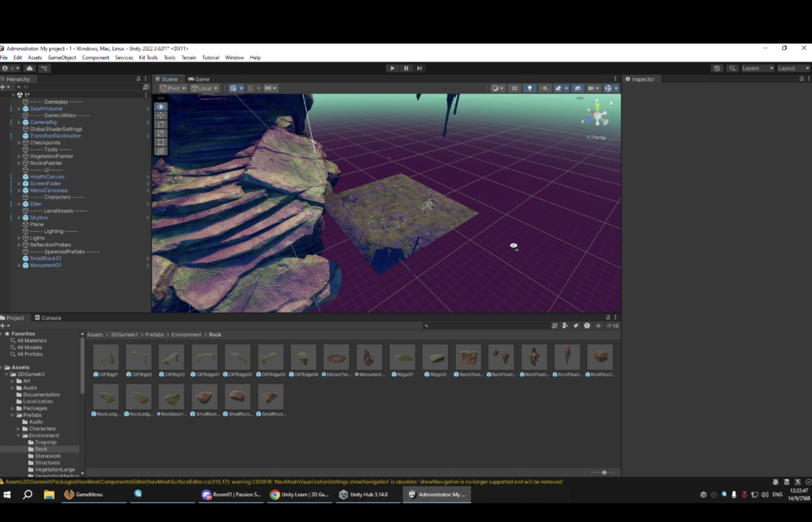812x522 pixels.
Task: Select the Move tool in scene overlay
Action: (161, 115)
